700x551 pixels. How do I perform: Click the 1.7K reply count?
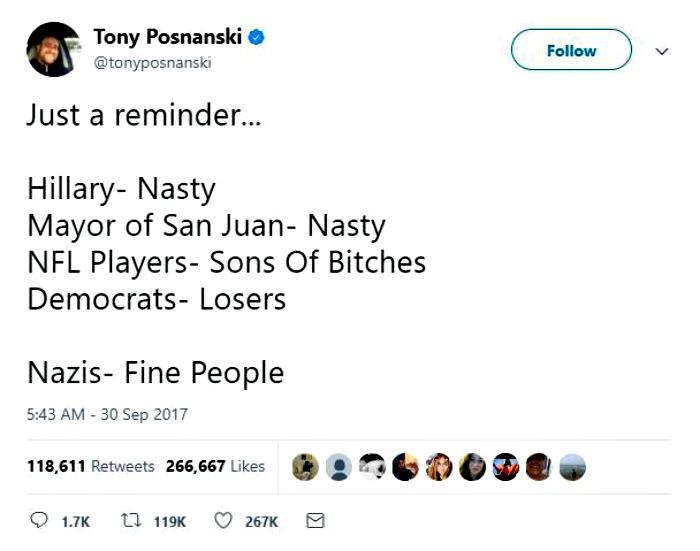click(x=75, y=522)
